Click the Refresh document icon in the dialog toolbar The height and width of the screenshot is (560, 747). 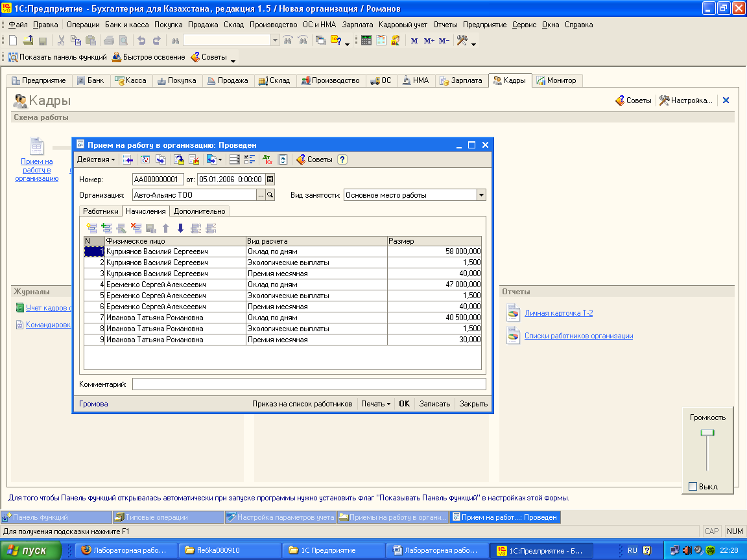pos(145,159)
